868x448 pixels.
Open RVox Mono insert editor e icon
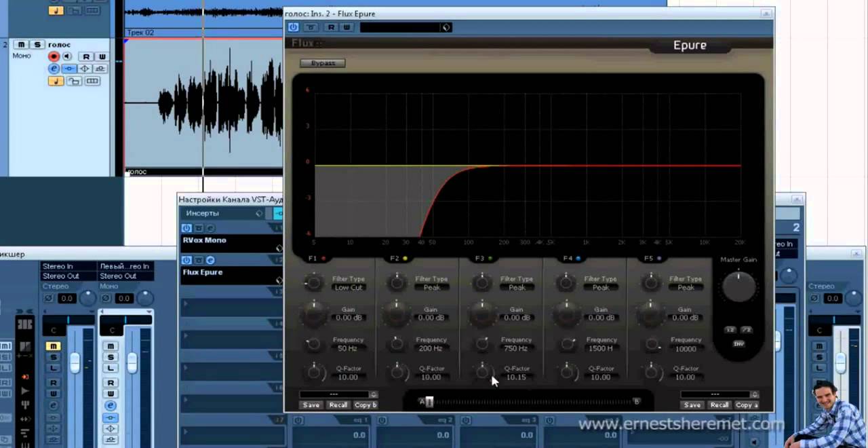[210, 228]
